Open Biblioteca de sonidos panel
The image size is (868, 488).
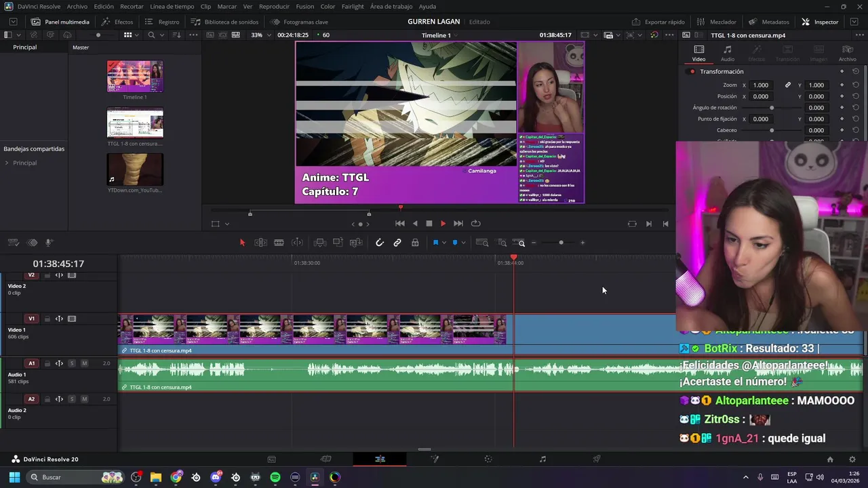point(224,22)
